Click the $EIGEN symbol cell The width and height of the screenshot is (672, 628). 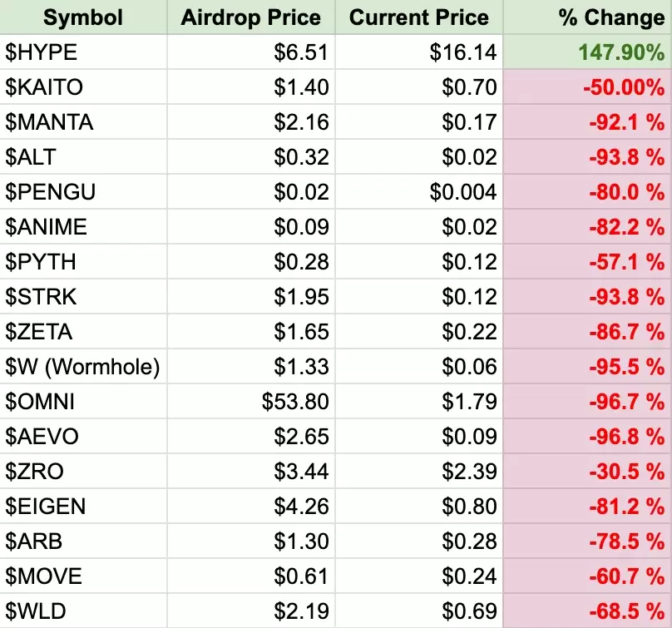[x=83, y=507]
